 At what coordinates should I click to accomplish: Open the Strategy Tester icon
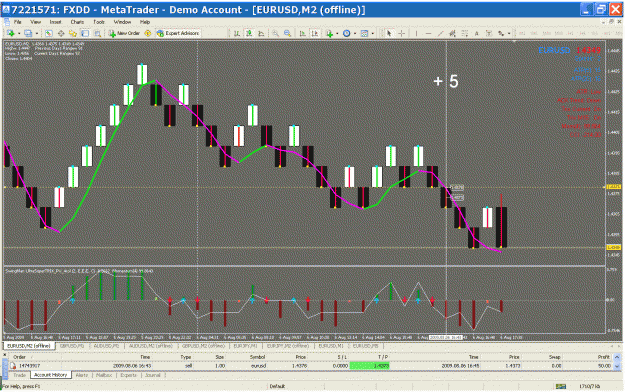[x=97, y=33]
